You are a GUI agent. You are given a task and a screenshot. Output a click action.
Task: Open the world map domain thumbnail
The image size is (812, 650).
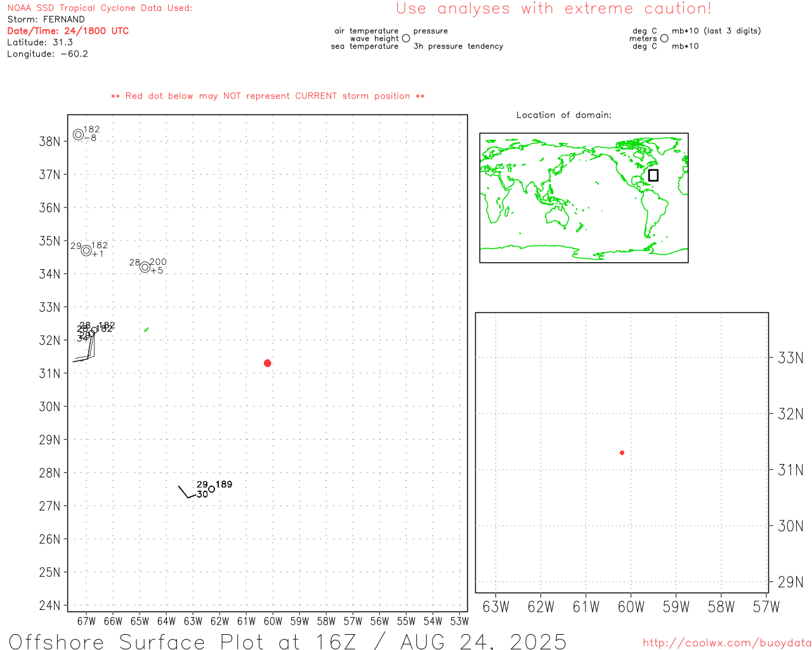pos(584,198)
